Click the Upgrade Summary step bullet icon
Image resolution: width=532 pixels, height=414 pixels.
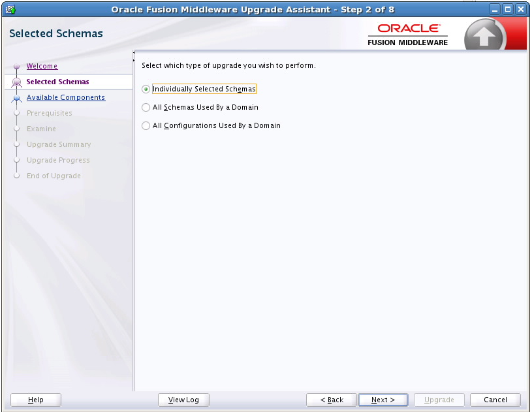[16, 144]
